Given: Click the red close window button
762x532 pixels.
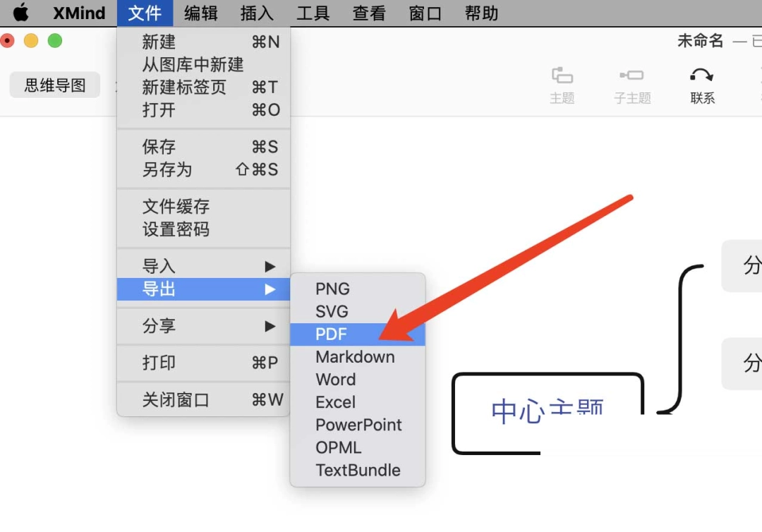Looking at the screenshot, I should coord(7,40).
